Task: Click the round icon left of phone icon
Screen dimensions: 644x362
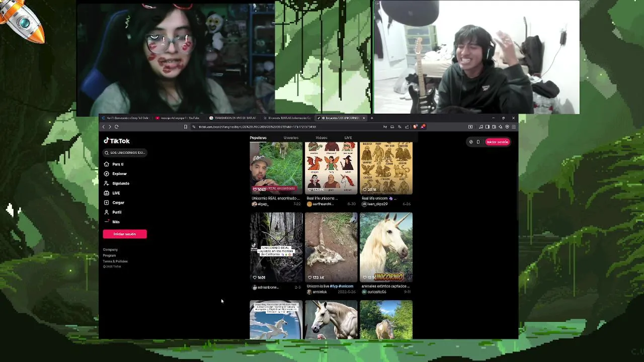Action: click(x=471, y=142)
